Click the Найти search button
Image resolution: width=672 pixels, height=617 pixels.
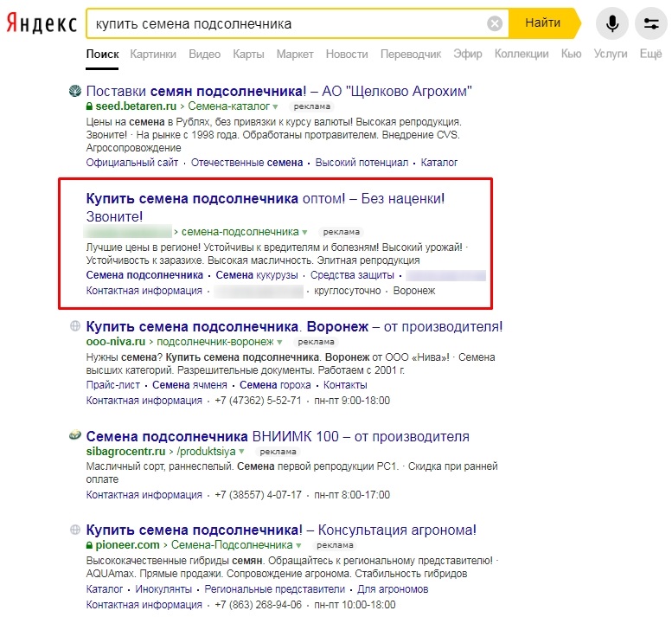pos(543,23)
